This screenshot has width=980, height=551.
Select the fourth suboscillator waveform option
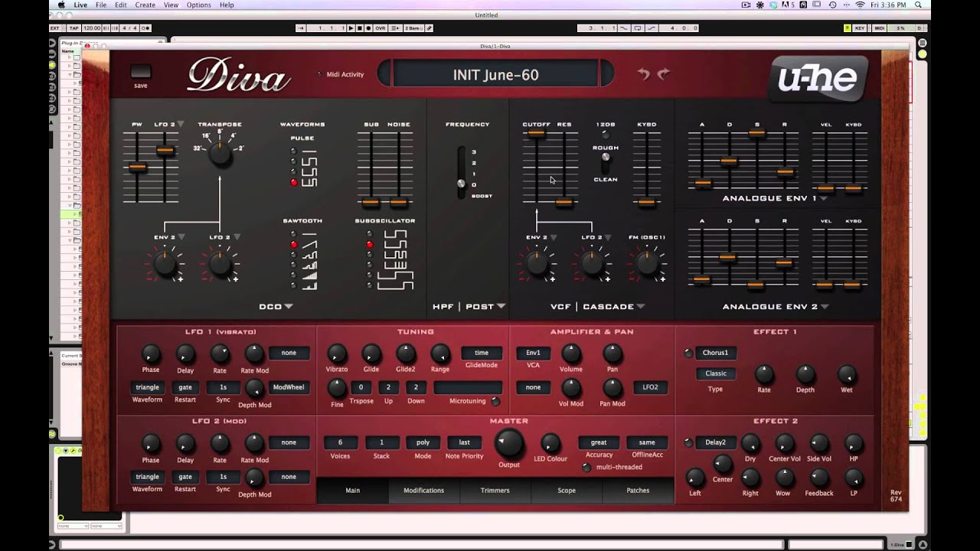click(x=370, y=265)
